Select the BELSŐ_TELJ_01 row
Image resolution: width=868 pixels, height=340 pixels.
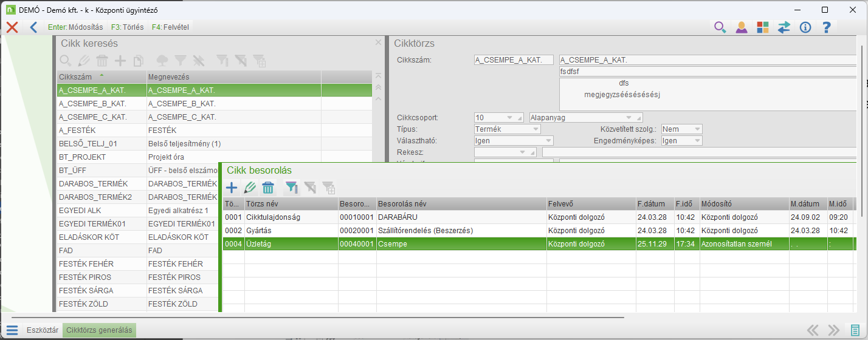coord(214,143)
